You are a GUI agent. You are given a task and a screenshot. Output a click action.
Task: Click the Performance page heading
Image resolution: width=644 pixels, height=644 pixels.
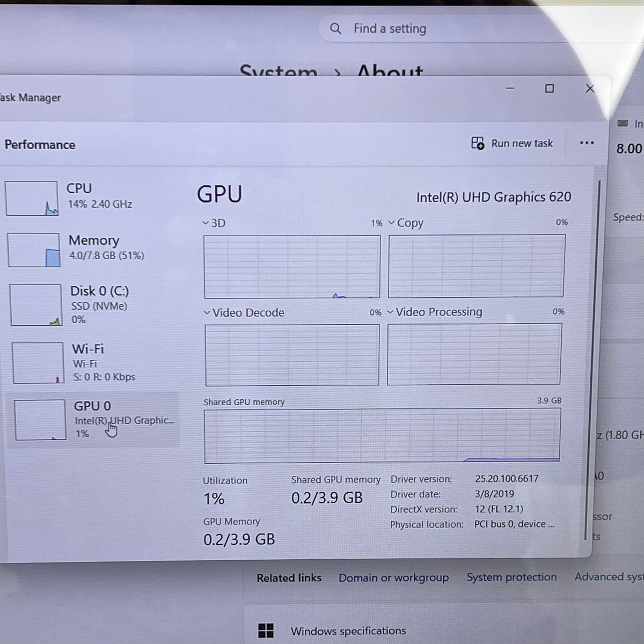click(40, 145)
